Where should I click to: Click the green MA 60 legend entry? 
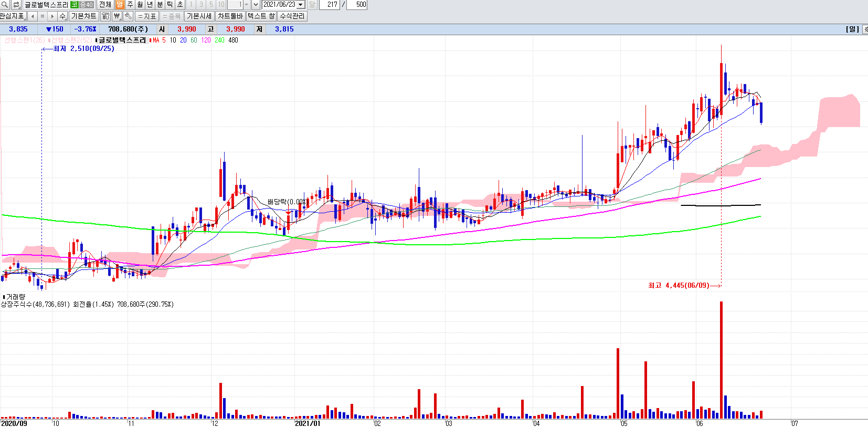pos(194,40)
